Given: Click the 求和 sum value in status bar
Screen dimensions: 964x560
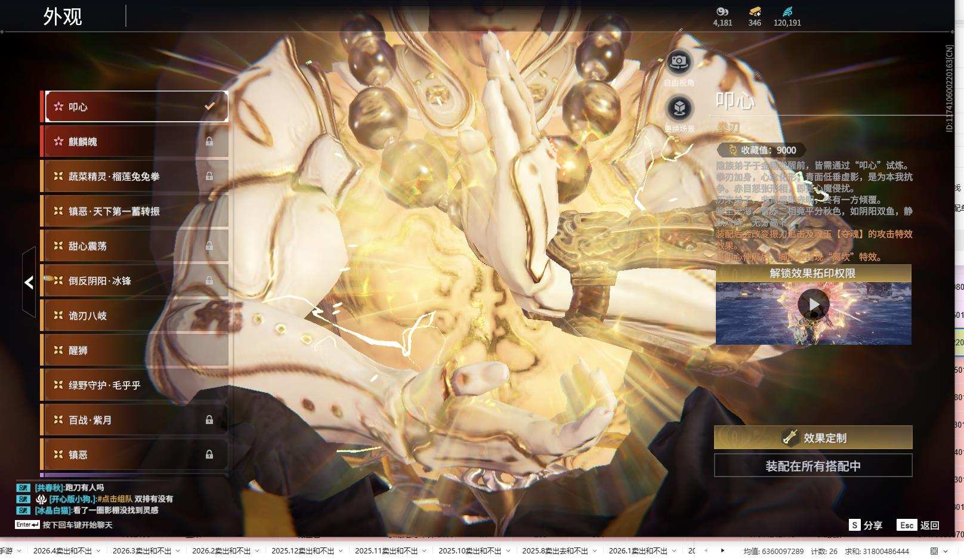Looking at the screenshot, I should click(x=877, y=551).
